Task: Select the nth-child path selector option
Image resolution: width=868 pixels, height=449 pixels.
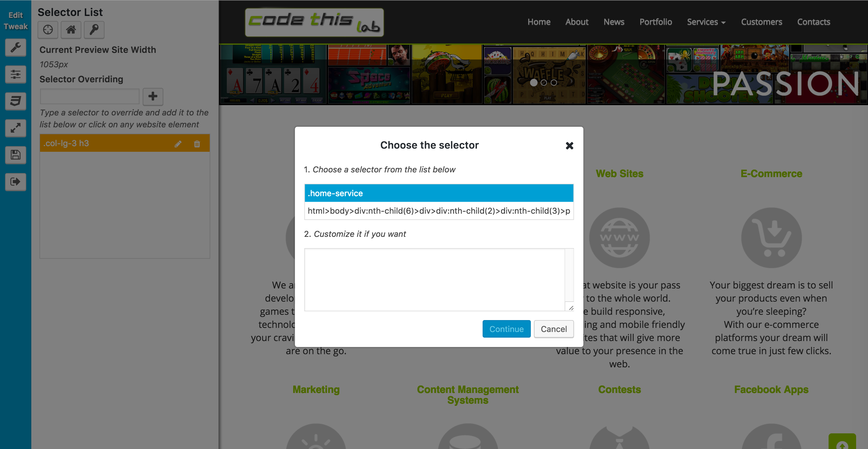Action: tap(439, 211)
